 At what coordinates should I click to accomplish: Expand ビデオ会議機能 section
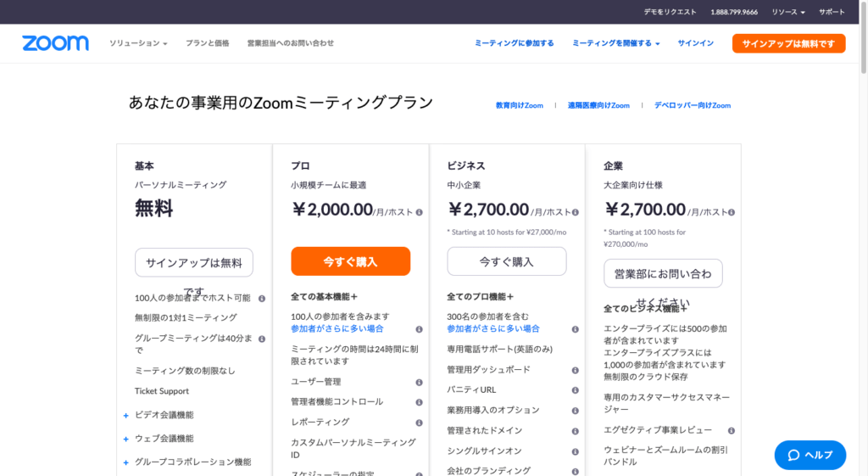(x=125, y=416)
